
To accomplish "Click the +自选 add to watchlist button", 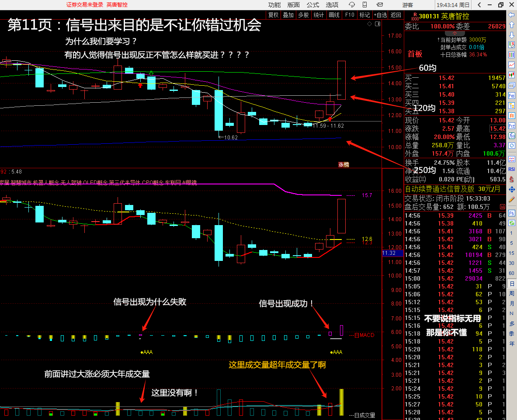I will pyautogui.click(x=380, y=15).
